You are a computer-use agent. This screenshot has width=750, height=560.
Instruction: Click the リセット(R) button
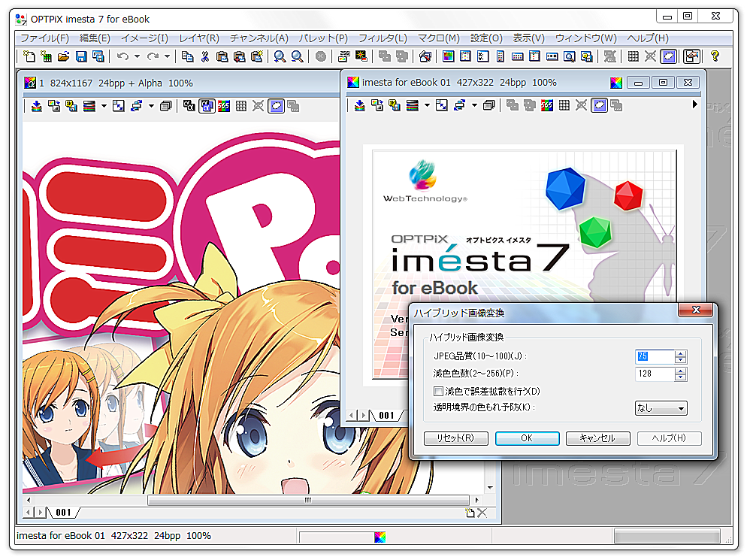456,438
